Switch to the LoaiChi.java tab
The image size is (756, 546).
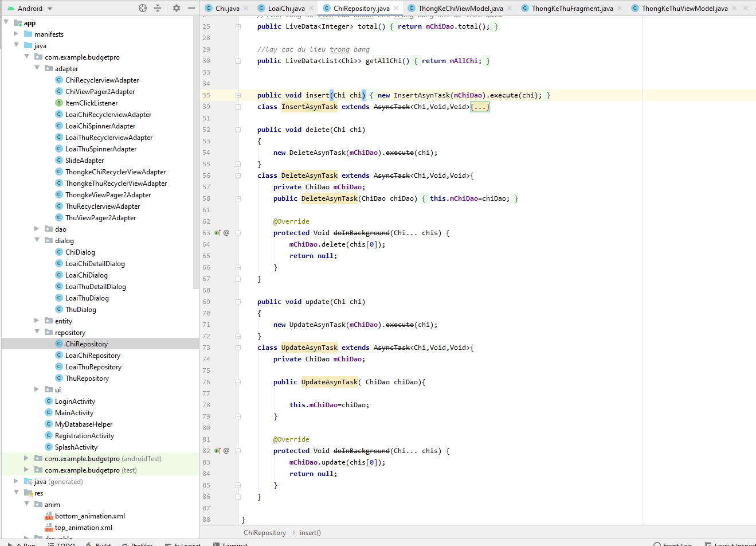286,8
